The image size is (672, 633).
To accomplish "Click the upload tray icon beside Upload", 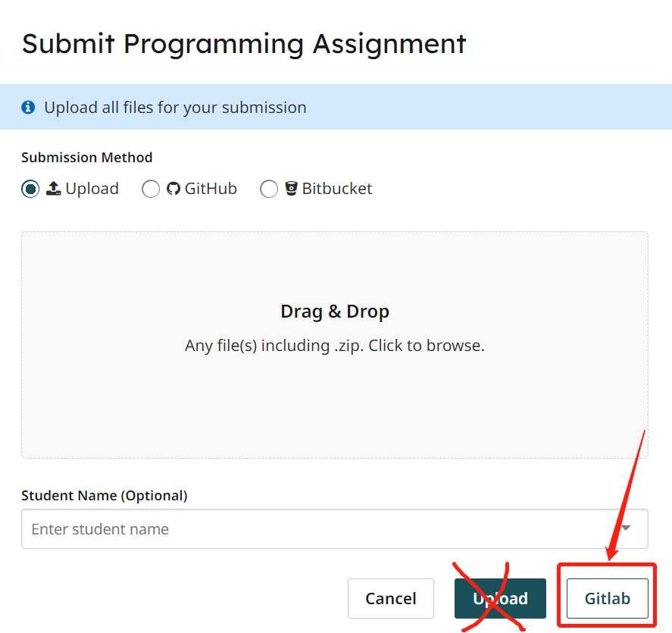I will (x=54, y=188).
